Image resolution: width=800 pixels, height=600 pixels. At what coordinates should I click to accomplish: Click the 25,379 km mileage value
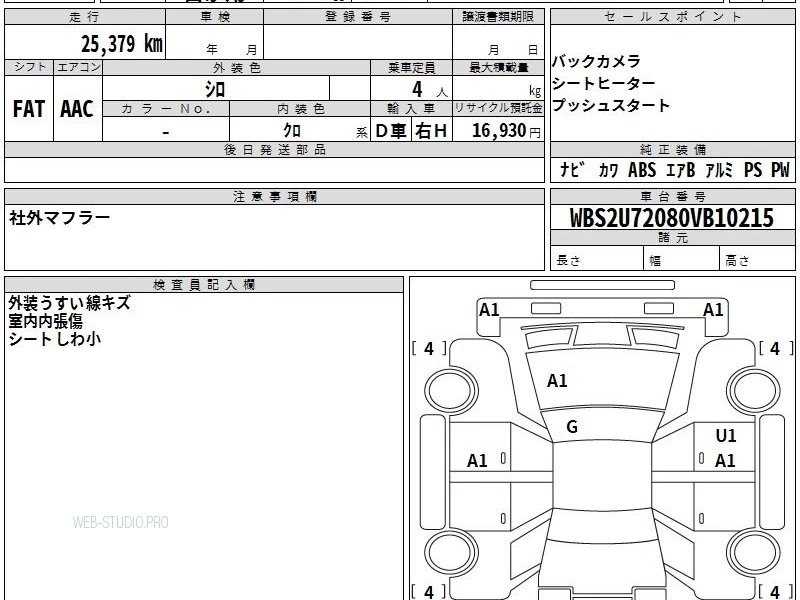tap(121, 44)
